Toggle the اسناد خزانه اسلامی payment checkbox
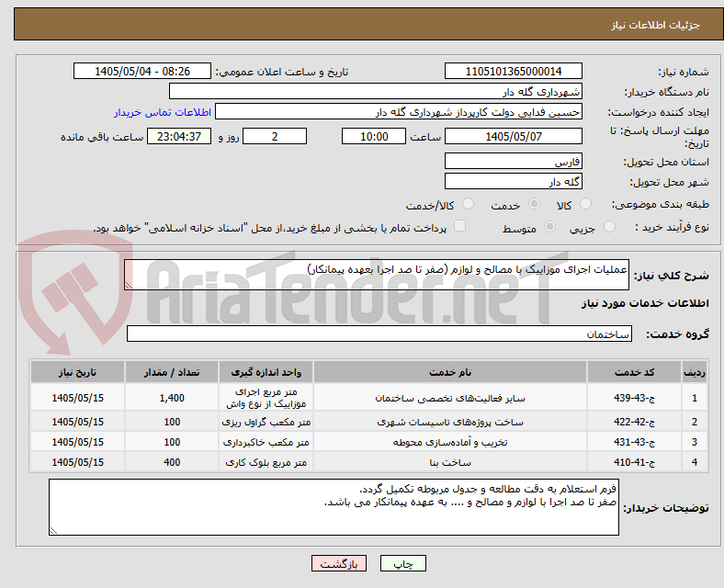 [x=459, y=226]
